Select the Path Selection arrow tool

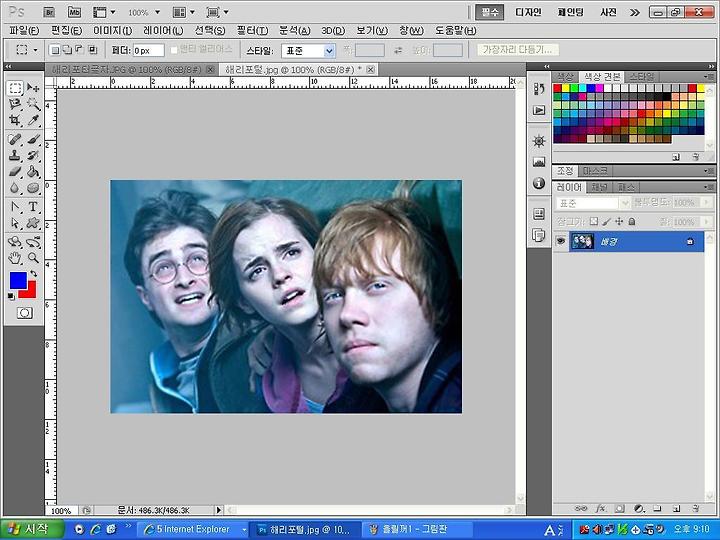pos(15,223)
